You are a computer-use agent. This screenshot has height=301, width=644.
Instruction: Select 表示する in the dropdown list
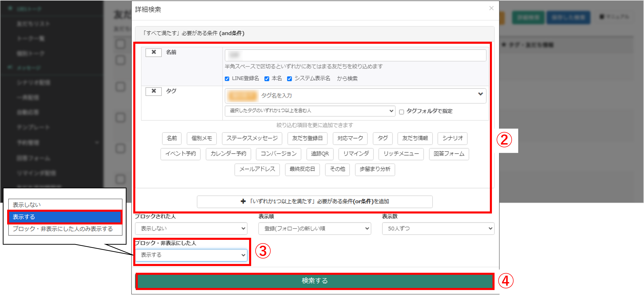(x=65, y=217)
